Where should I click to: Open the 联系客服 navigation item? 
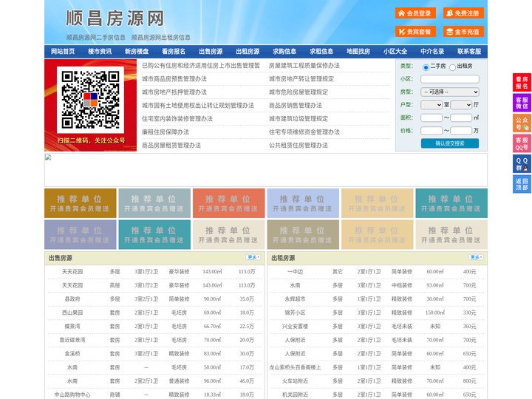click(469, 52)
